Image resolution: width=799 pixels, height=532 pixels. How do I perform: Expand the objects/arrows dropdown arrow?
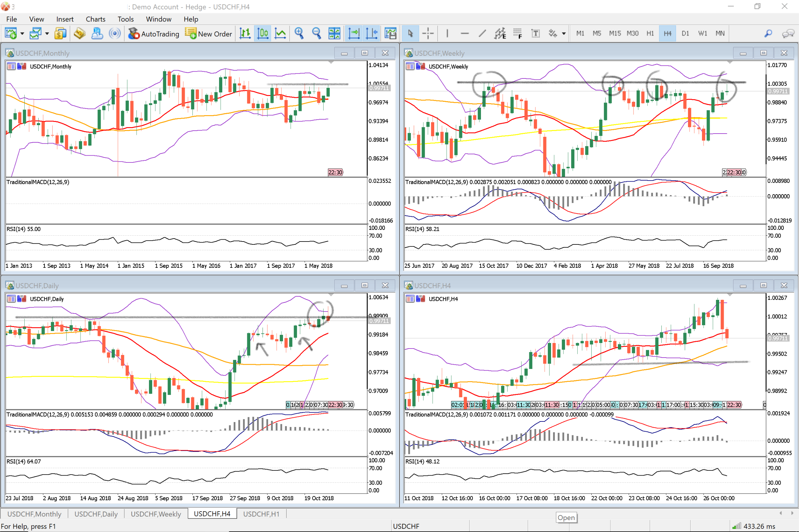[x=564, y=33]
